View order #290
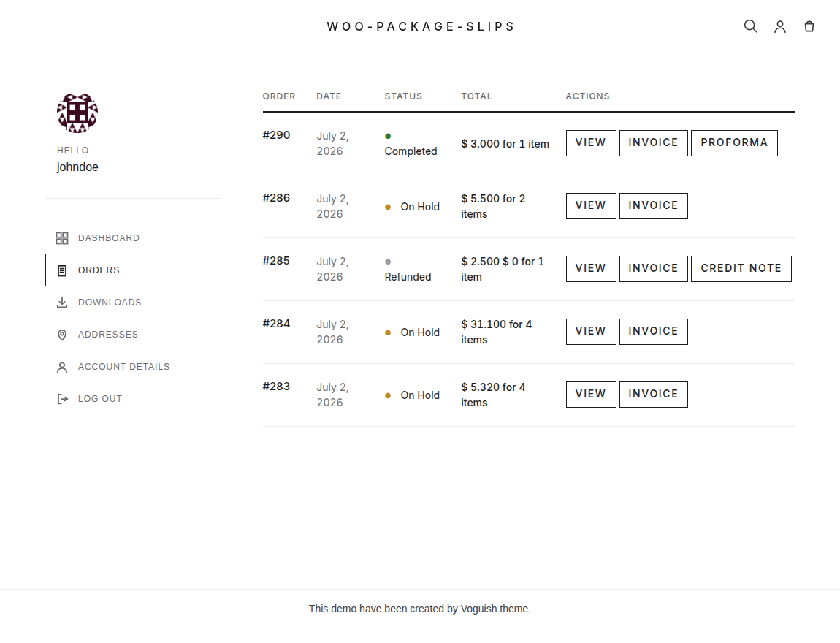This screenshot has width=840, height=643. tap(591, 143)
